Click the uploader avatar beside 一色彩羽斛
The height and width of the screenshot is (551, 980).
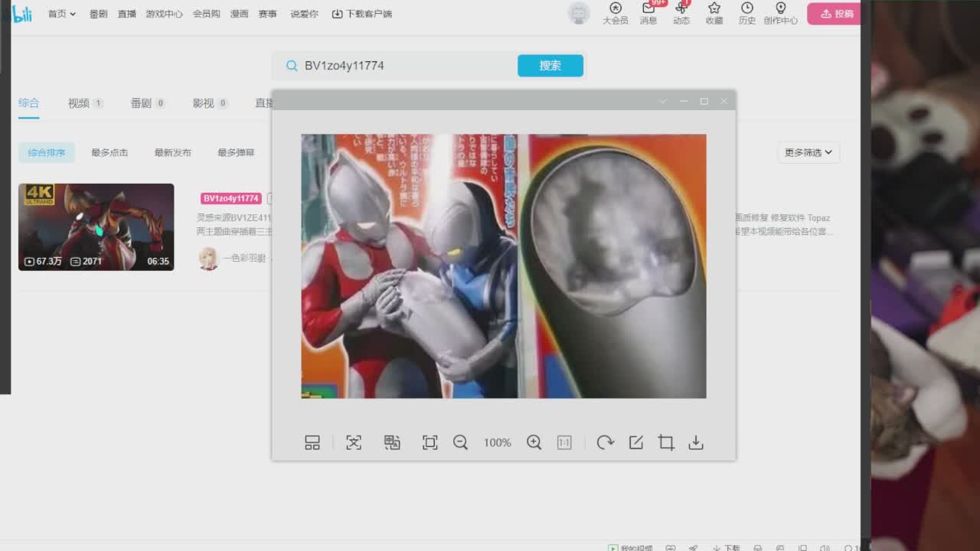point(208,259)
